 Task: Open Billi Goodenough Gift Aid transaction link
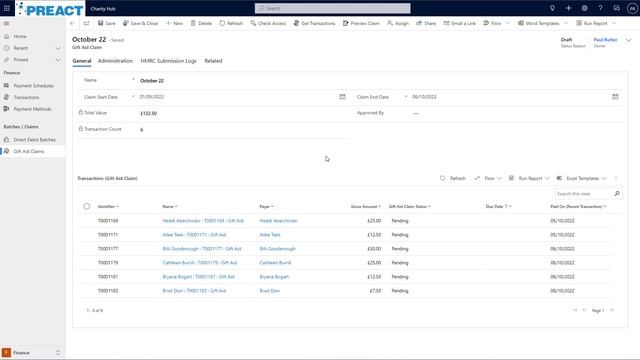[x=202, y=249]
